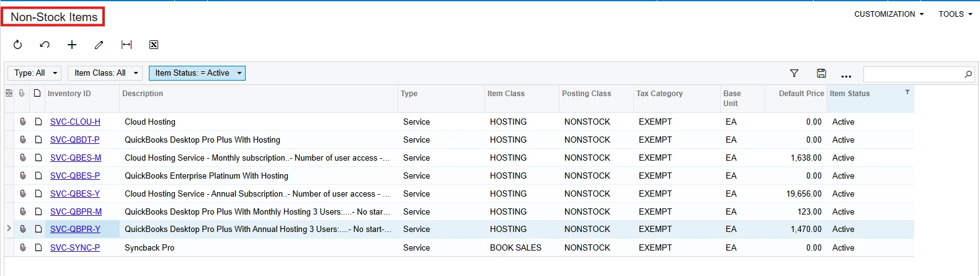
Task: Open the SVC-SYNC-P inventory link
Action: coord(75,247)
